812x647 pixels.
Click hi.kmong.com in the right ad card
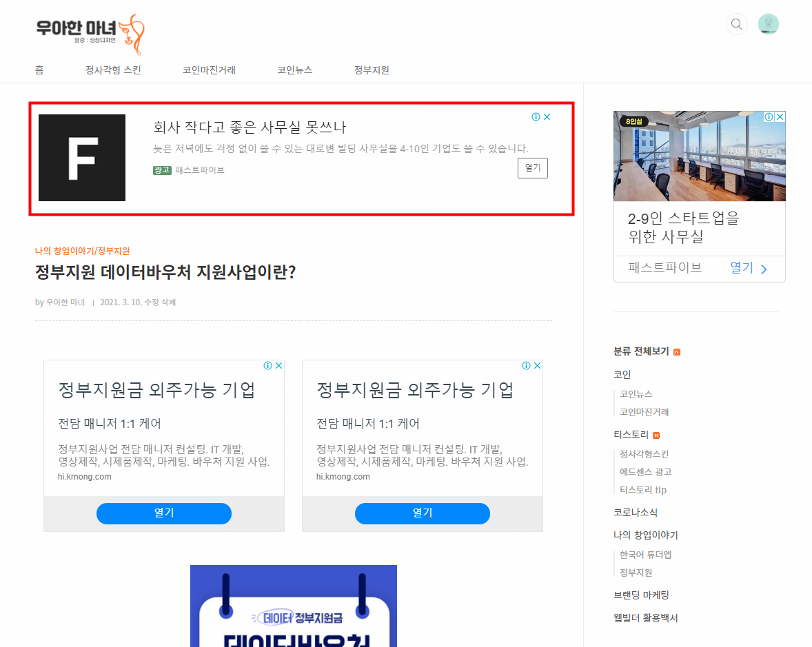343,477
